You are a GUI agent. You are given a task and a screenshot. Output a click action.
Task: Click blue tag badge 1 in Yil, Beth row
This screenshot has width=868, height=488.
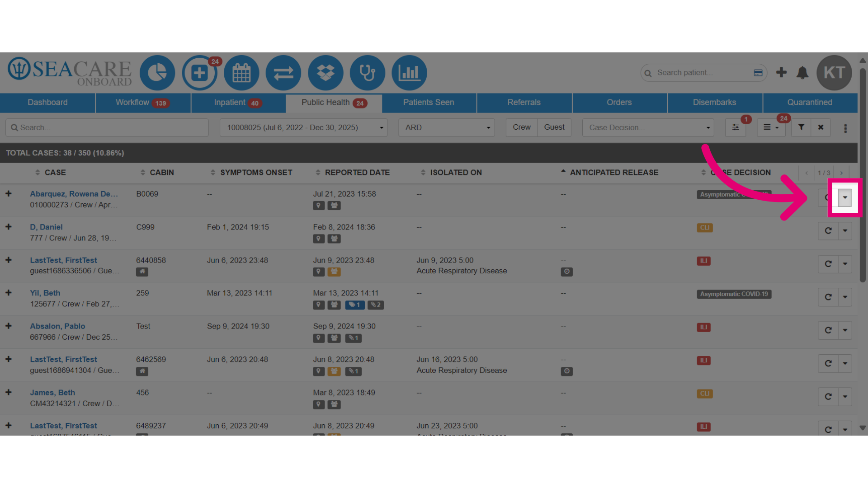355,305
